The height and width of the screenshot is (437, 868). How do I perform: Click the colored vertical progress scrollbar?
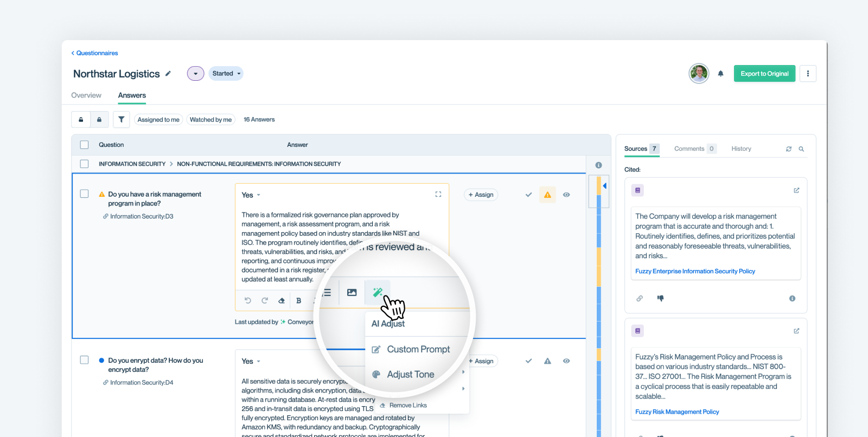coord(599,305)
